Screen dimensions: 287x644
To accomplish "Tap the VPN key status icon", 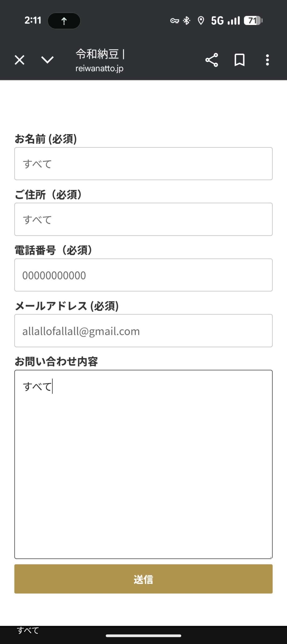I will point(175,21).
